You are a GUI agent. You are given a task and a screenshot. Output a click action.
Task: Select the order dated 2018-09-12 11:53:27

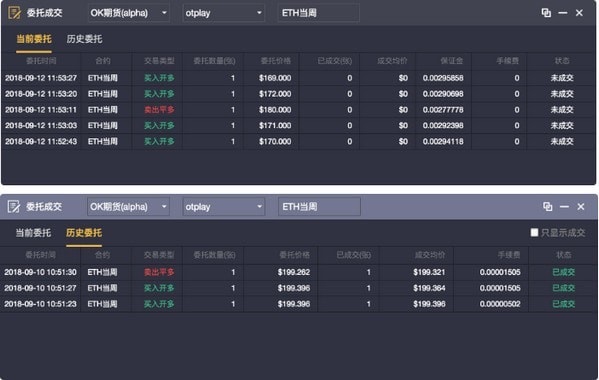click(x=298, y=78)
